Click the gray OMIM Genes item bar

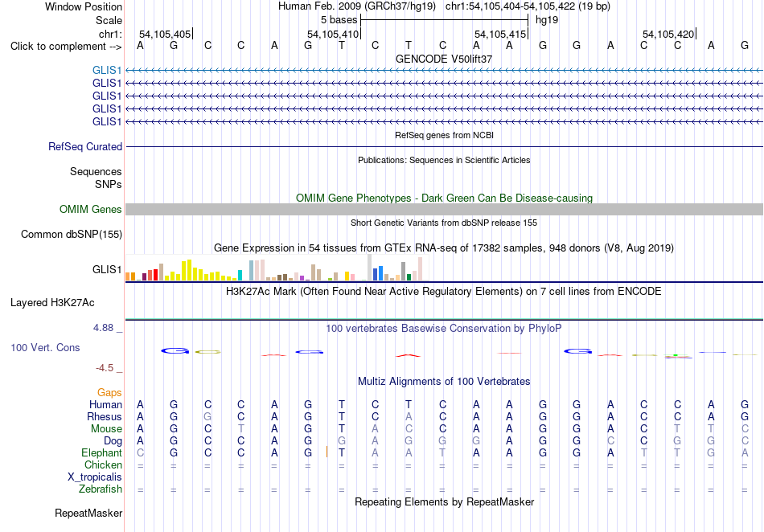point(444,209)
